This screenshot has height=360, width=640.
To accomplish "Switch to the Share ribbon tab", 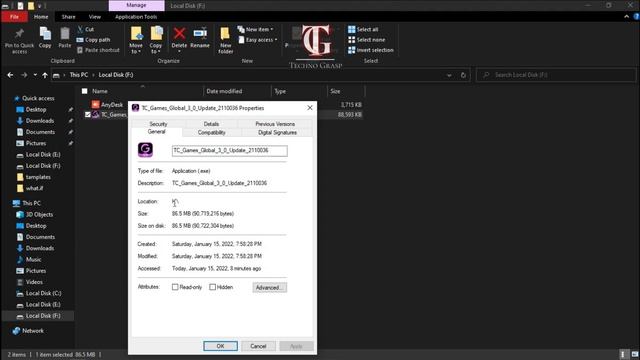I will (x=69, y=17).
